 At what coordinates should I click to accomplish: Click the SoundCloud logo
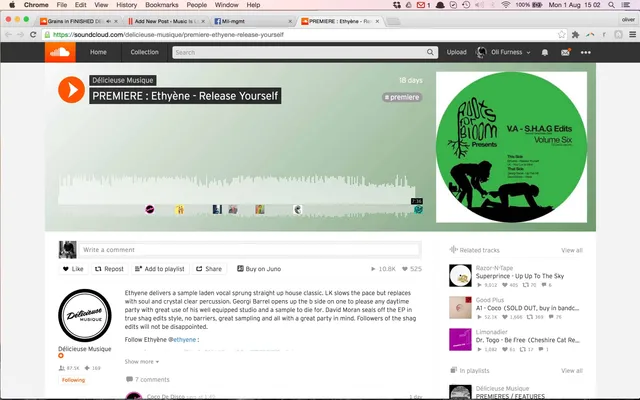tap(60, 52)
